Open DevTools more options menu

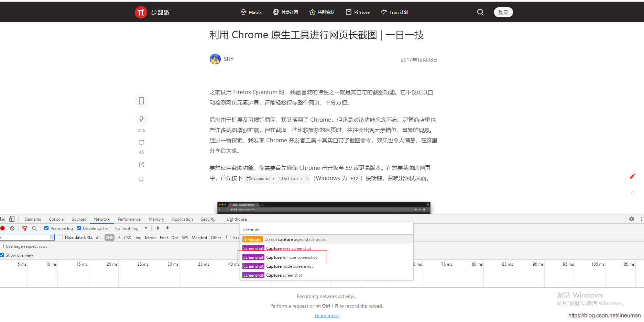coord(641,219)
